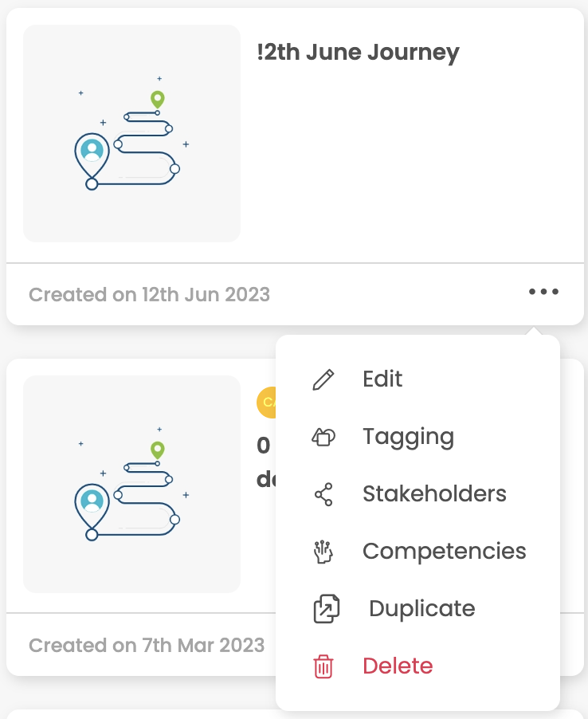Open the three-dots menu of 12th June Journey

(x=543, y=292)
